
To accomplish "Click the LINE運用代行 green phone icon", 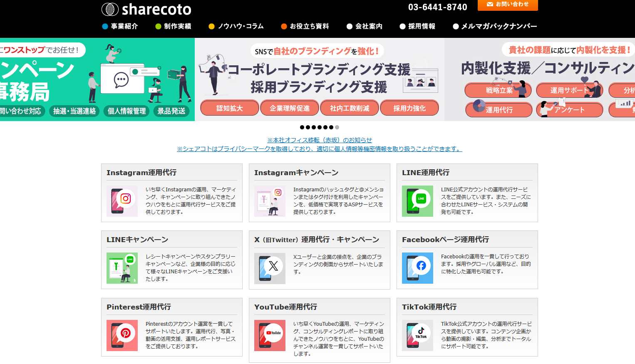I will [x=417, y=201].
